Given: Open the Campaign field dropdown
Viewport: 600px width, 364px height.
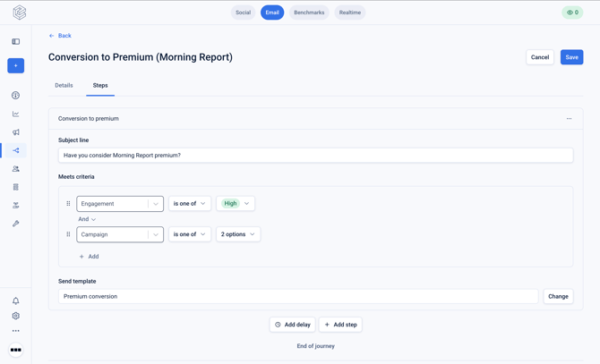Looking at the screenshot, I should [120, 234].
